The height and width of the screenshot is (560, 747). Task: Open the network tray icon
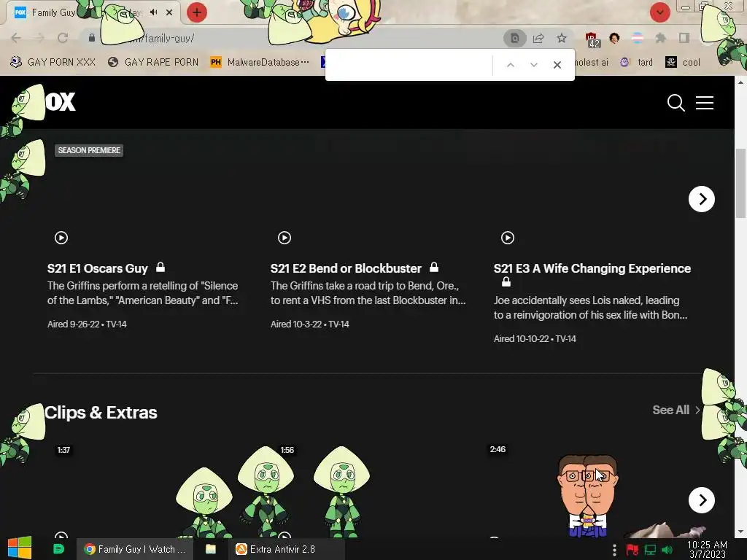(650, 550)
